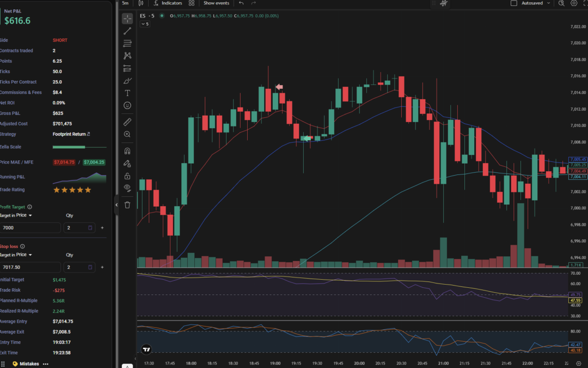Select the trend line drawing tool
The image size is (588, 368).
[x=127, y=31]
